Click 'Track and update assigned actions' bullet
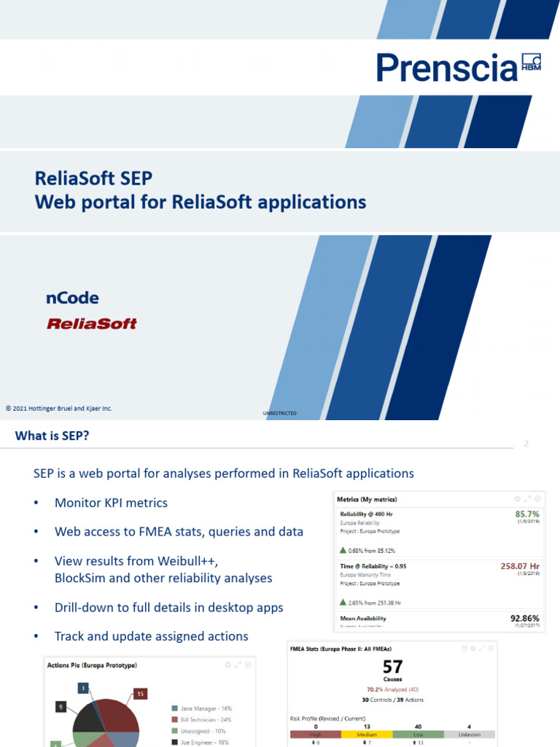 [x=152, y=636]
